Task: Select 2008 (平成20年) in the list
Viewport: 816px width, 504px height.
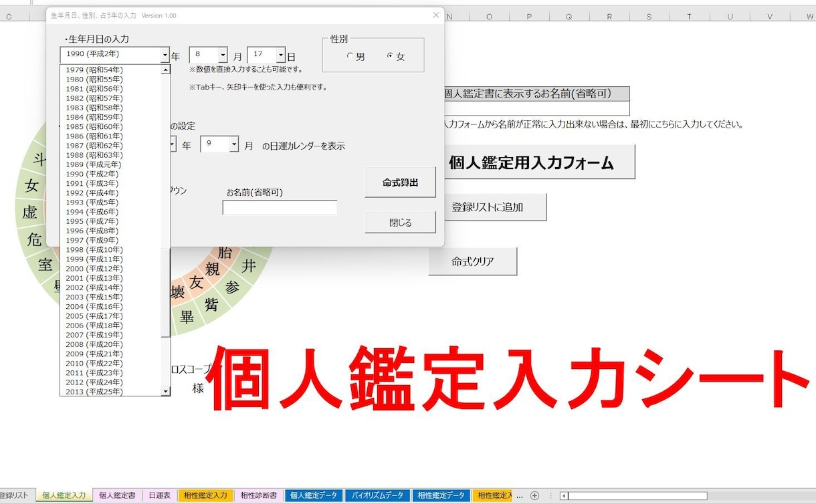Action: click(x=111, y=344)
